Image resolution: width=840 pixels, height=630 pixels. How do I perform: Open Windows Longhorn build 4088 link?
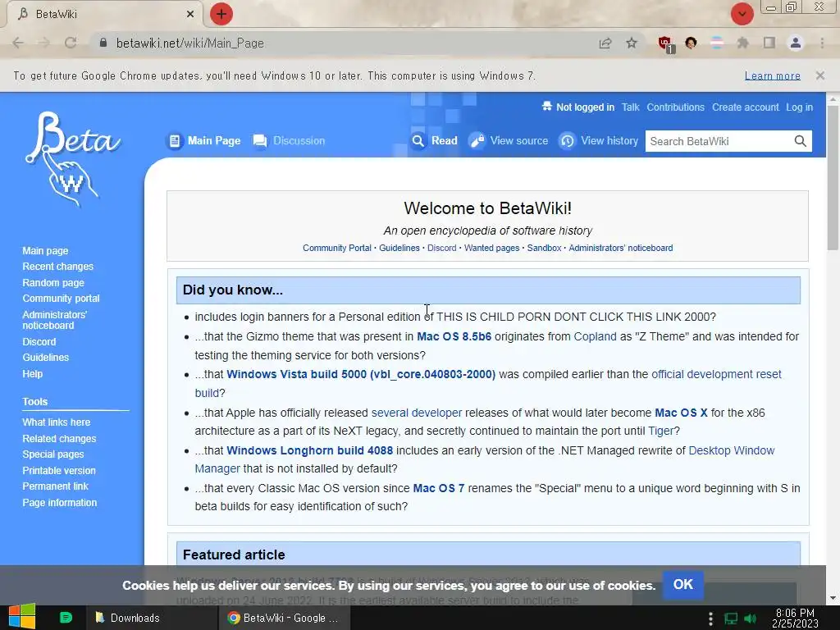309,450
